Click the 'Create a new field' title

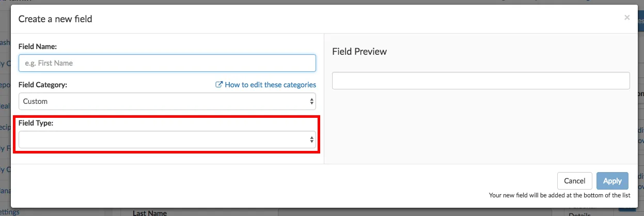pyautogui.click(x=55, y=19)
